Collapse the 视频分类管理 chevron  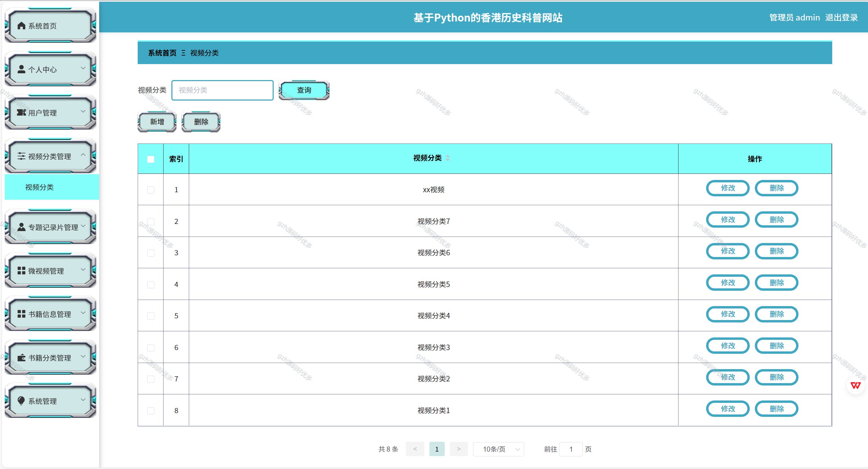83,155
